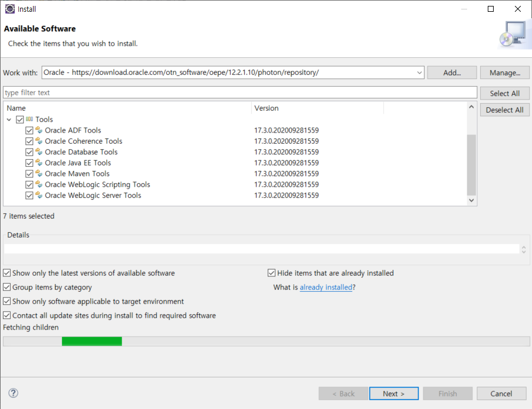Select the Oracle Database Tools row label
Screen dimensions: 532x409
coord(81,152)
